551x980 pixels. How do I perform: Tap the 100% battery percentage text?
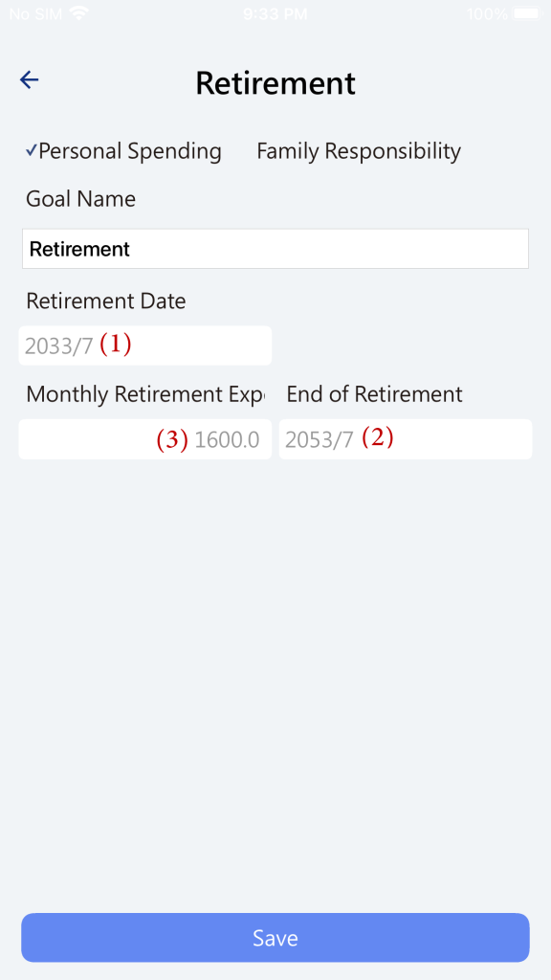[x=487, y=13]
